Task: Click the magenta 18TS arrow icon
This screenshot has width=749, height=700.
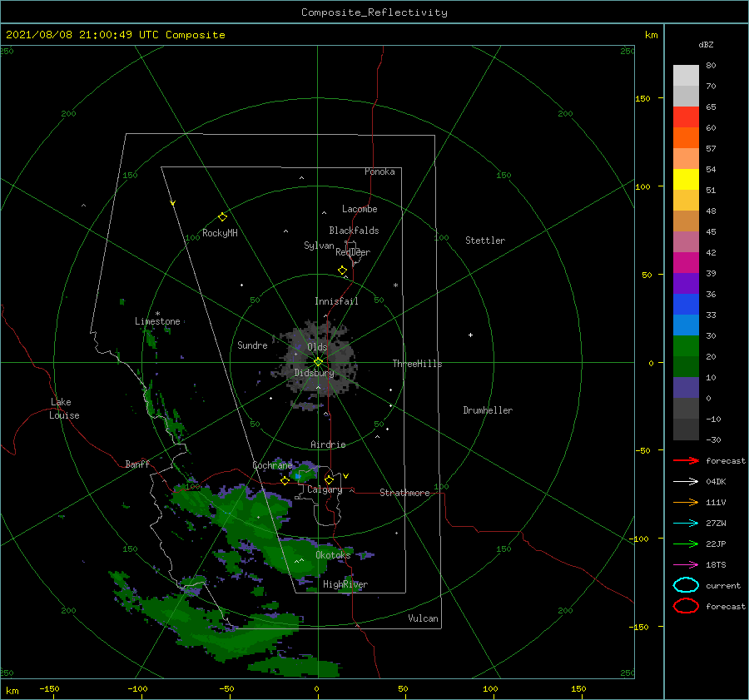Action: (686, 565)
